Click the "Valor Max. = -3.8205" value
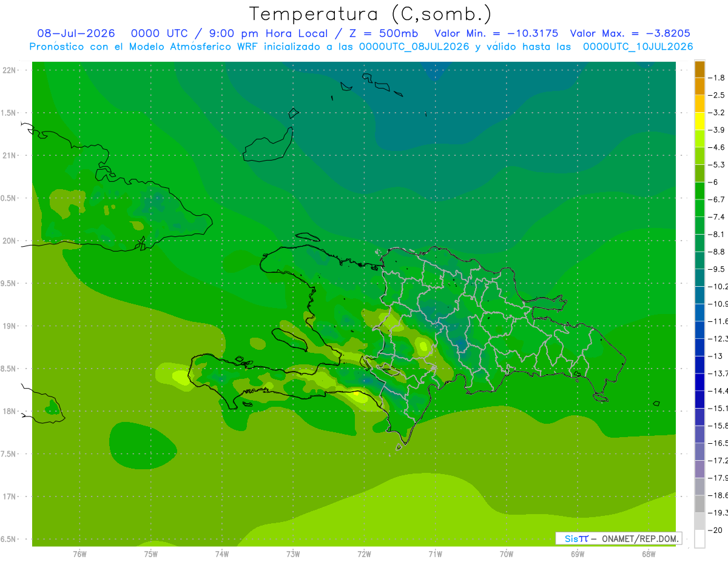 [x=630, y=33]
